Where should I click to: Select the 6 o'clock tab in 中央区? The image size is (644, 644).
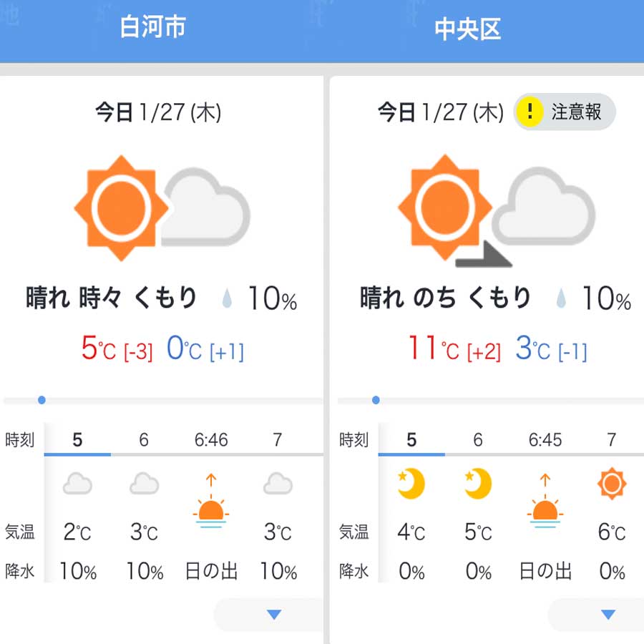pyautogui.click(x=478, y=440)
